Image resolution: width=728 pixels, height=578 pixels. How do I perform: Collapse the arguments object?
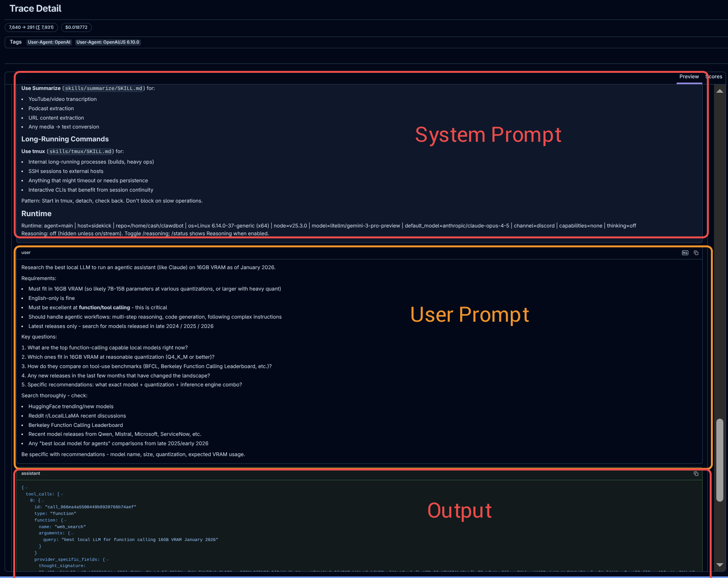tap(72, 534)
